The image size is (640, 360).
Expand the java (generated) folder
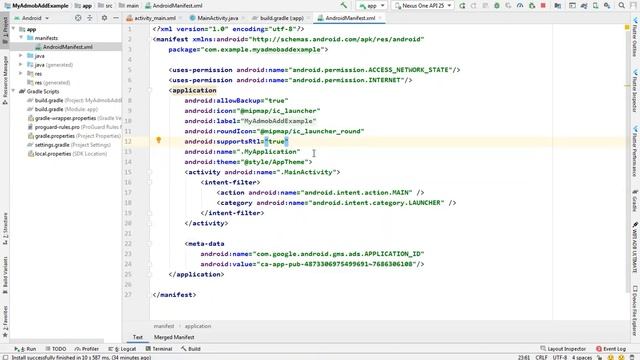click(21, 64)
